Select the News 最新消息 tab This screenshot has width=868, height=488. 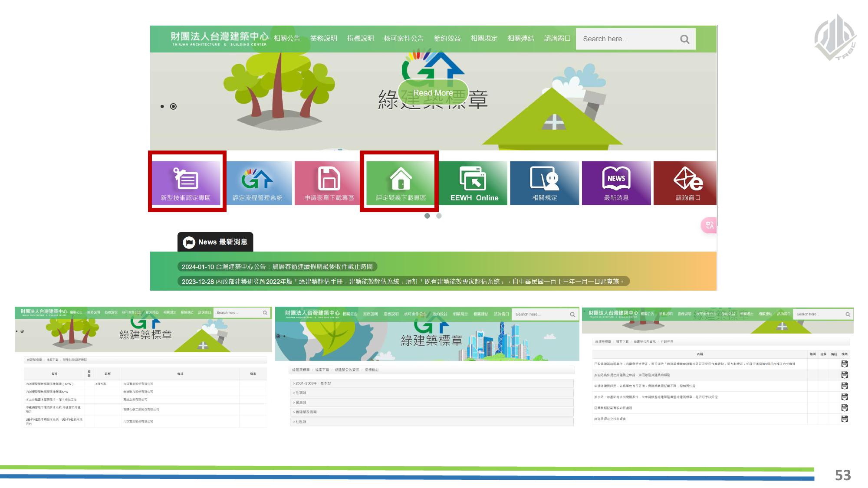pyautogui.click(x=215, y=242)
